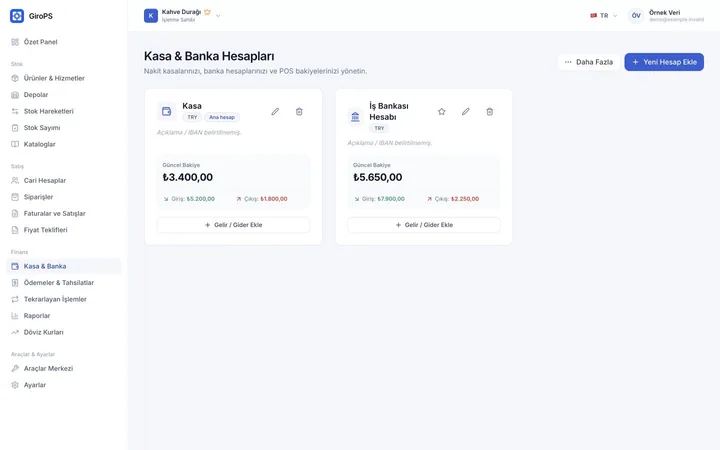
Task: Click the Tekrarlayan İşlemler repeat icon
Action: tap(15, 299)
